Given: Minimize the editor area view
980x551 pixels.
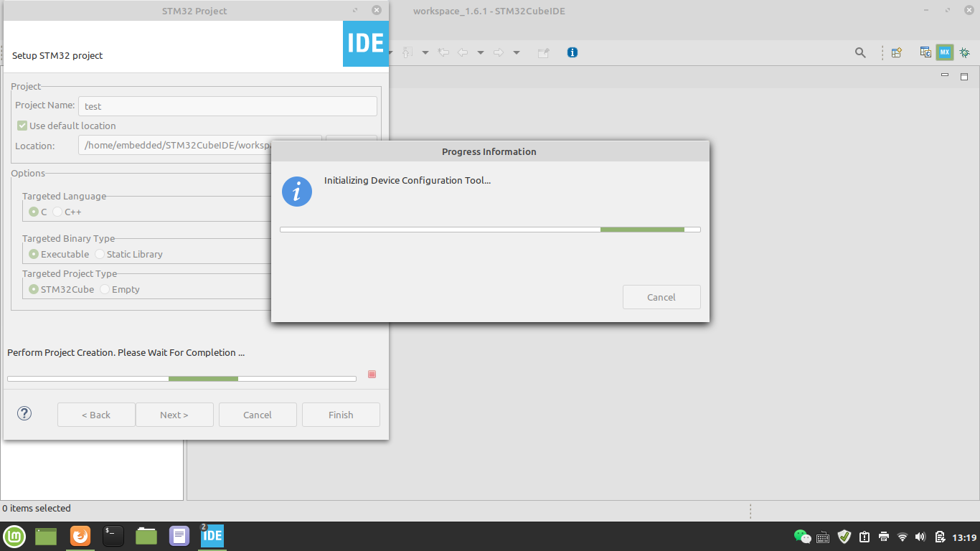Looking at the screenshot, I should click(x=945, y=75).
